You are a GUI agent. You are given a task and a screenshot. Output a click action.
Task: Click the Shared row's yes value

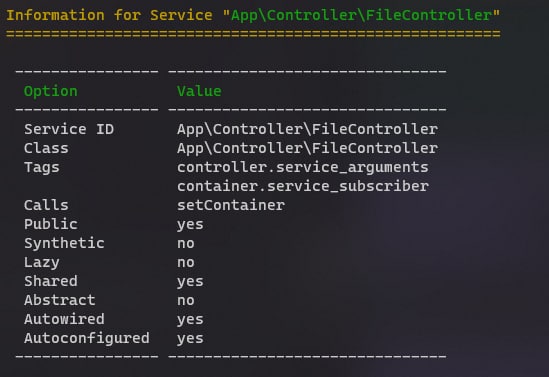[x=190, y=282]
